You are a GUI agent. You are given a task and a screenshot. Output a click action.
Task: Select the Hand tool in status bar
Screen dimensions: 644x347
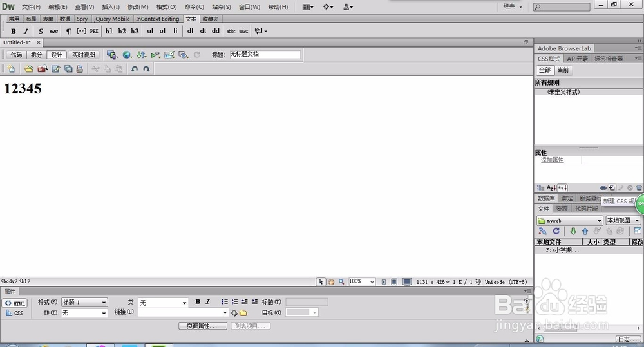[x=331, y=282]
